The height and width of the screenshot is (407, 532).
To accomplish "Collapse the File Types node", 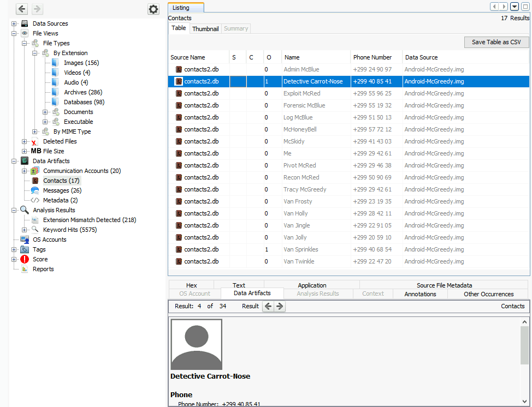I will (x=24, y=44).
